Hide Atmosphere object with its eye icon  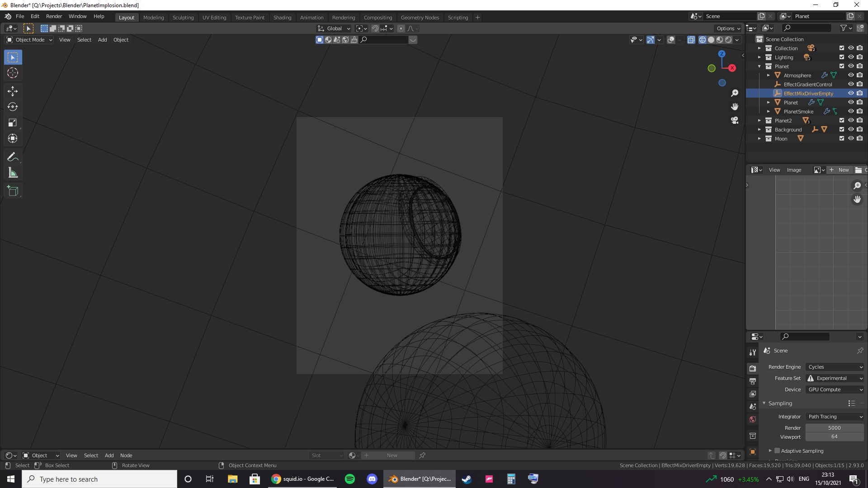click(851, 75)
